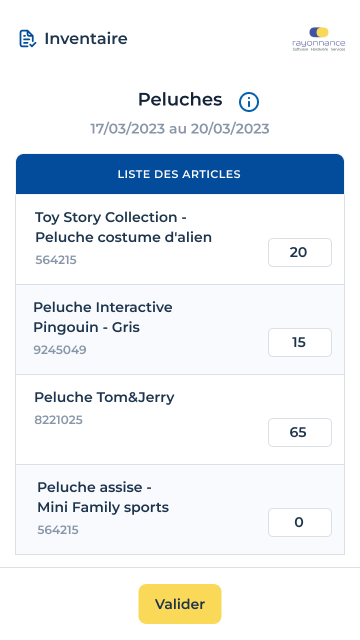The height and width of the screenshot is (640, 360).
Task: Edit the Peluche Tom&Jerry quantity field
Action: (x=300, y=433)
